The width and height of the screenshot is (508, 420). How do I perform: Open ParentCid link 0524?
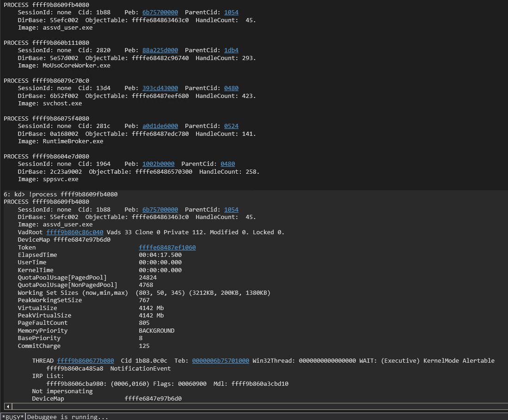231,126
